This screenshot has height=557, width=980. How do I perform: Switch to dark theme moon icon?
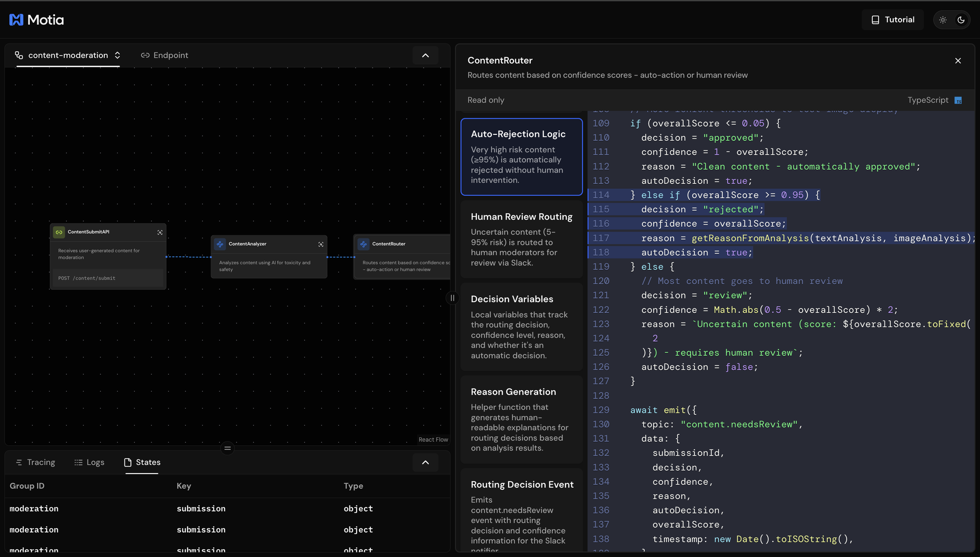pyautogui.click(x=961, y=20)
